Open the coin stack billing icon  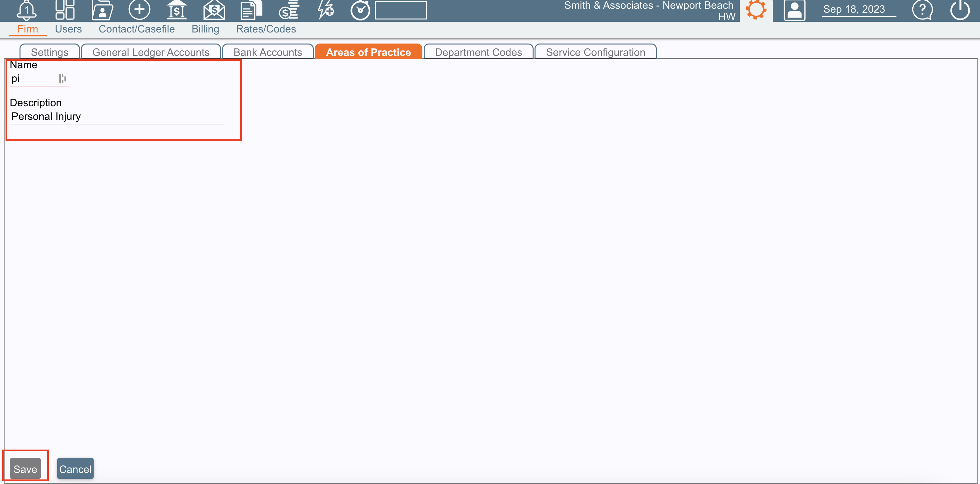pyautogui.click(x=289, y=9)
